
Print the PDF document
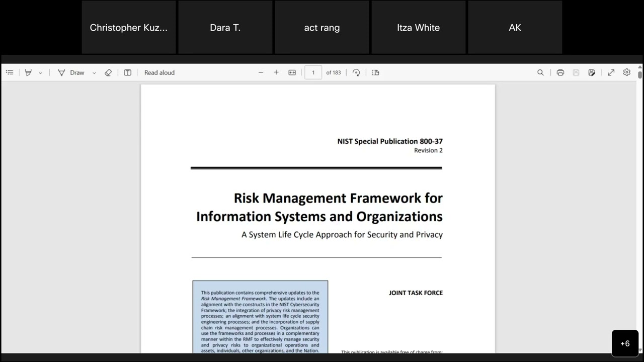click(560, 72)
